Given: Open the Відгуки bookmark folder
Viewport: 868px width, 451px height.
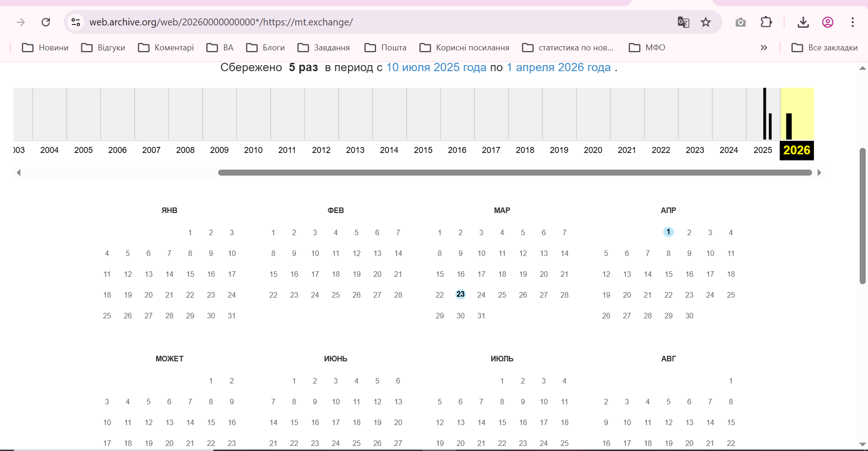Looking at the screenshot, I should click(103, 48).
